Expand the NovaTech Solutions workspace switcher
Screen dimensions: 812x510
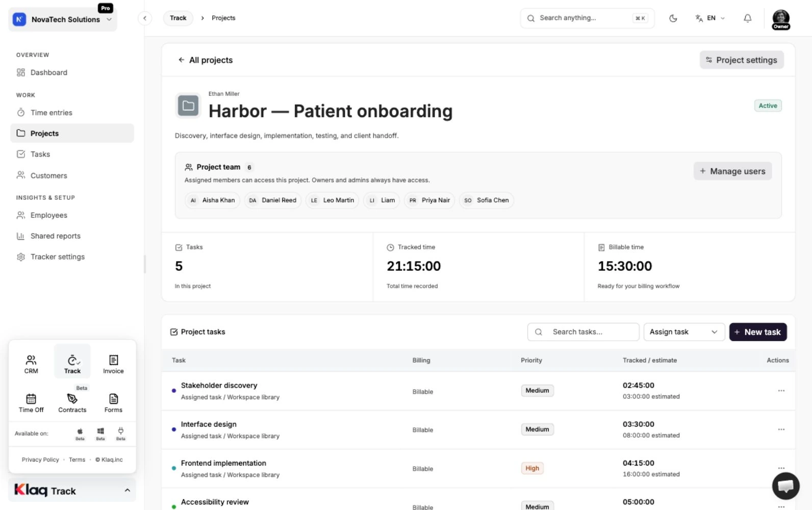tap(63, 19)
